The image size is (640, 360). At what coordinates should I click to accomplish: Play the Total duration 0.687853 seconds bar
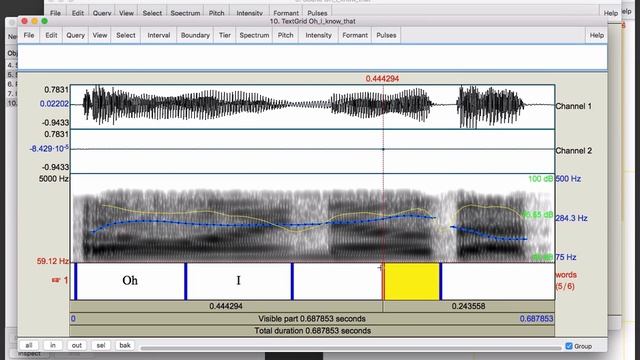click(312, 331)
